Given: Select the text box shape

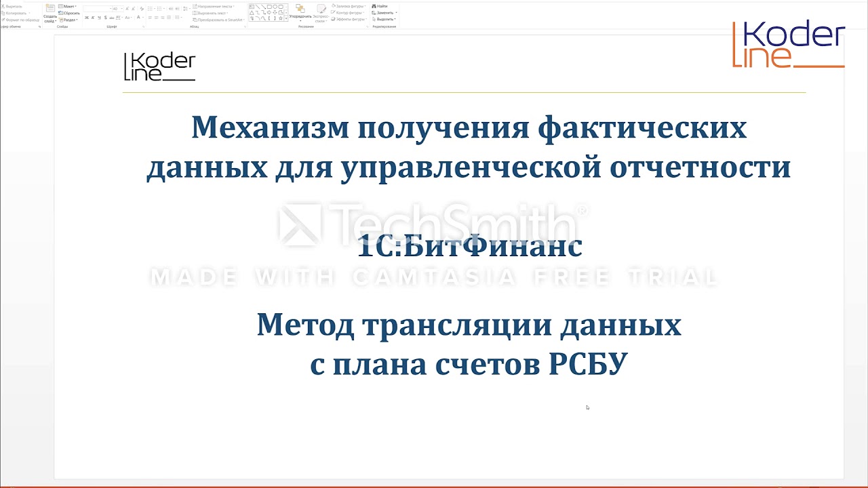Looking at the screenshot, I should tap(252, 7).
